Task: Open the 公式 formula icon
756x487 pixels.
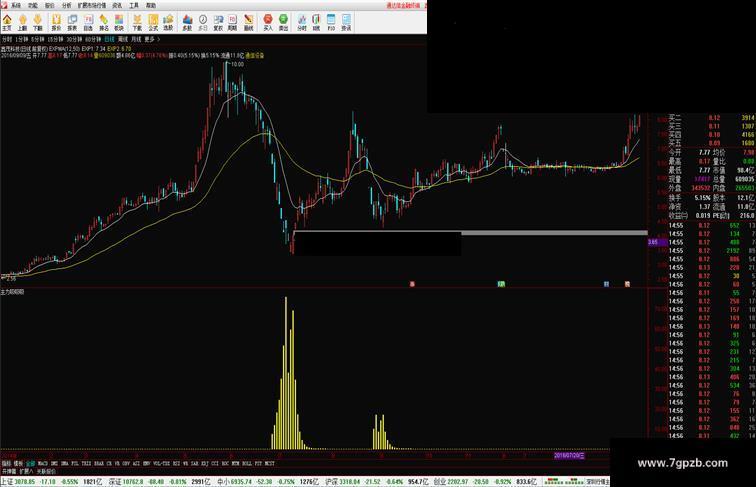Action: [153, 22]
